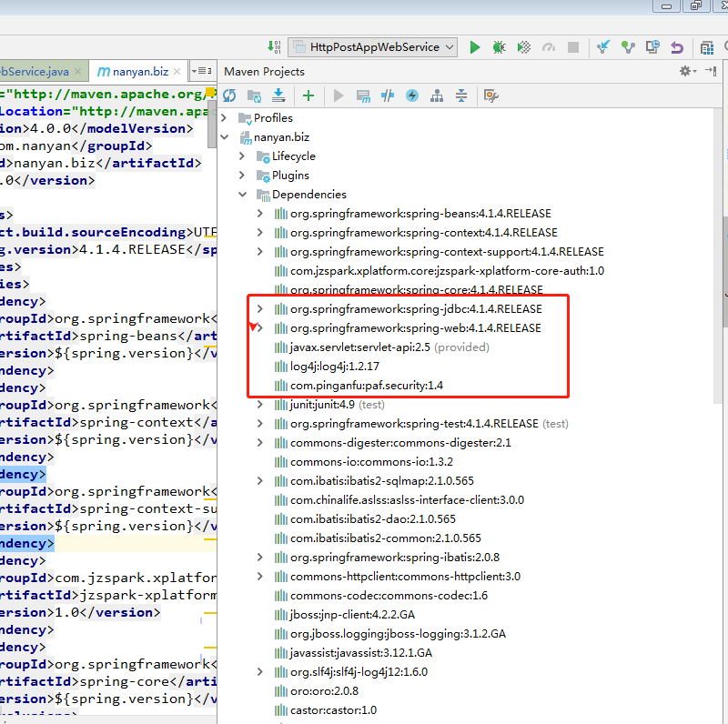Click Execute Maven Goal icon

[x=364, y=96]
